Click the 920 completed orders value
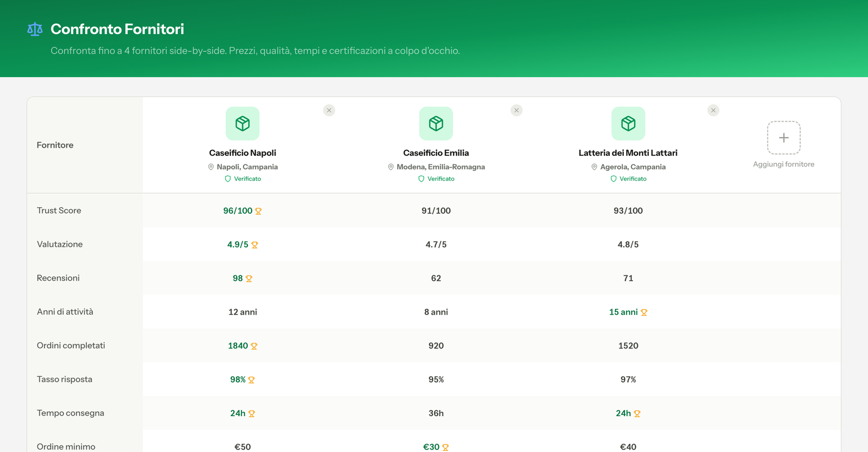The height and width of the screenshot is (452, 868). 436,346
